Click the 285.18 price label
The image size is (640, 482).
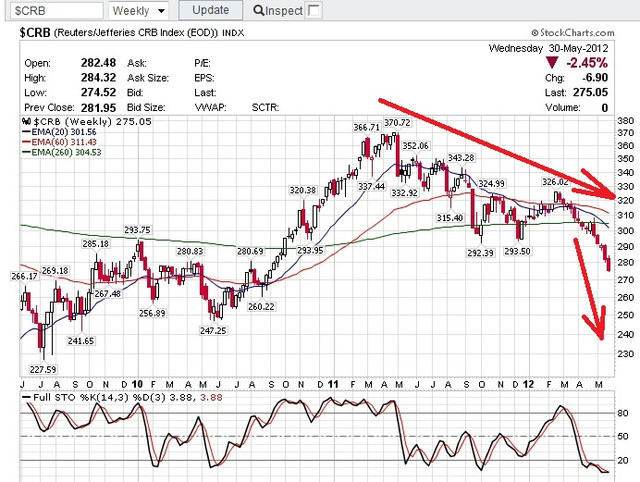coord(96,244)
